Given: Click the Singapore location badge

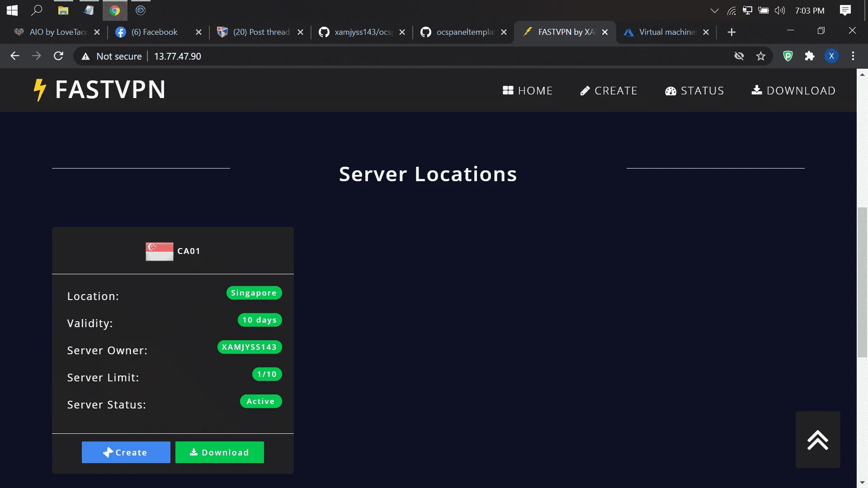Looking at the screenshot, I should point(254,293).
